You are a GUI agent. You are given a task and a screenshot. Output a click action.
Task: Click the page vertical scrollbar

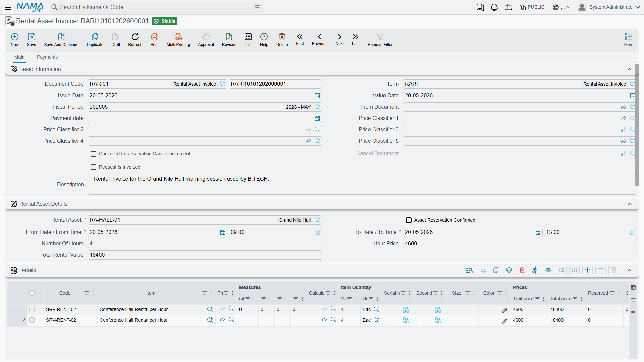637,126
